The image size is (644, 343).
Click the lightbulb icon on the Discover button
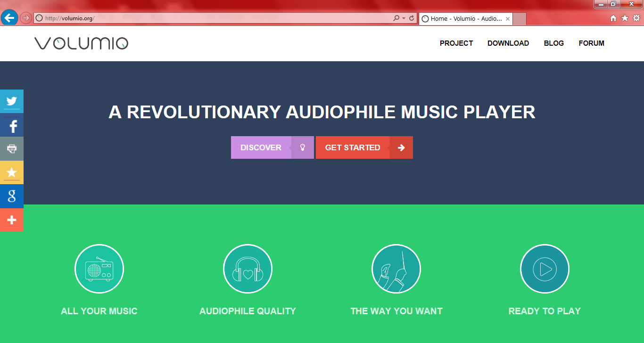(303, 147)
